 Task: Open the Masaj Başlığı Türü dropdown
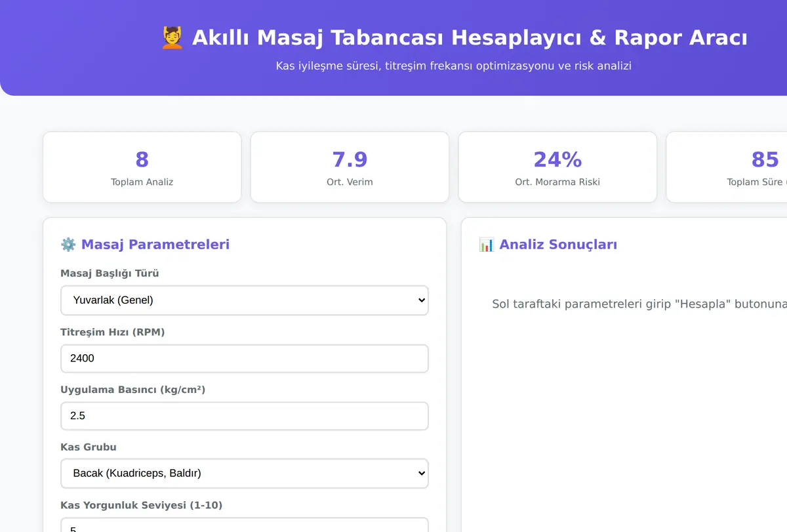click(245, 300)
